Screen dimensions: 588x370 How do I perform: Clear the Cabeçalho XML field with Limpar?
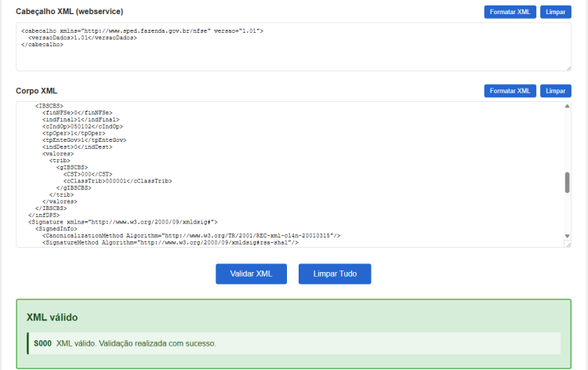click(555, 12)
